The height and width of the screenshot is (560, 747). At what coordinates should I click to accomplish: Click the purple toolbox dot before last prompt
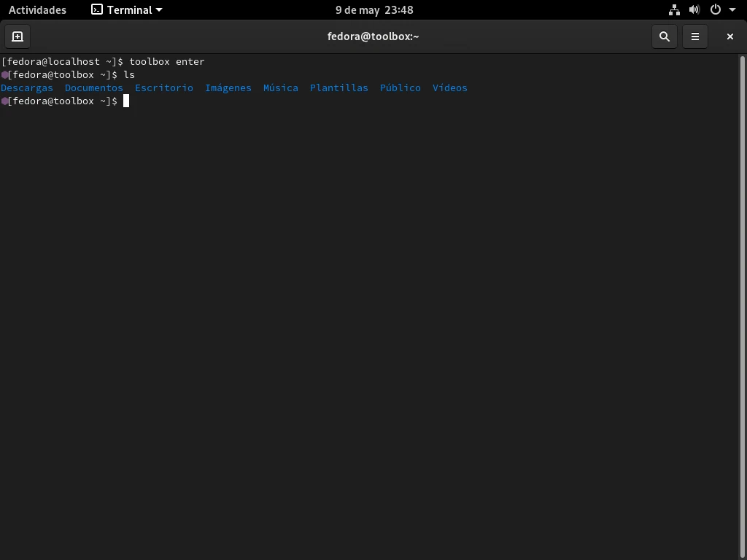(x=4, y=101)
